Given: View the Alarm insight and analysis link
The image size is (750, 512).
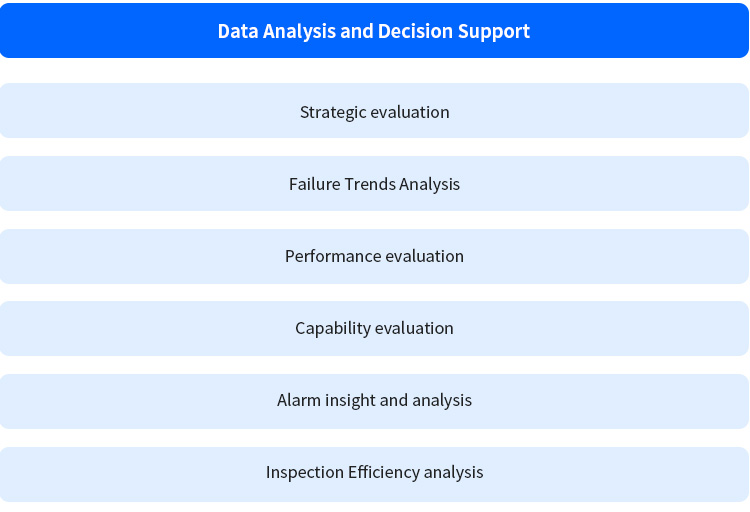Looking at the screenshot, I should [374, 400].
